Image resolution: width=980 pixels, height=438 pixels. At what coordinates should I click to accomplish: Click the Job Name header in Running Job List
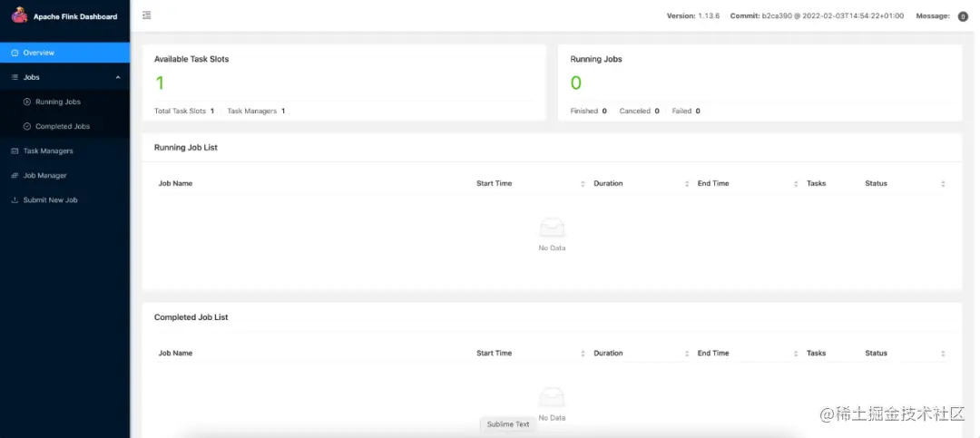pos(175,184)
